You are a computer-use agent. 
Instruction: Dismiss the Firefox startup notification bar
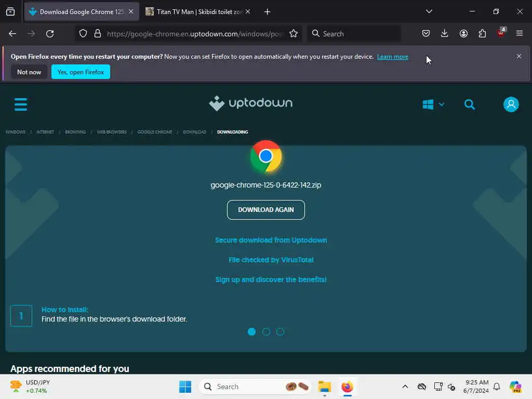tap(519, 56)
